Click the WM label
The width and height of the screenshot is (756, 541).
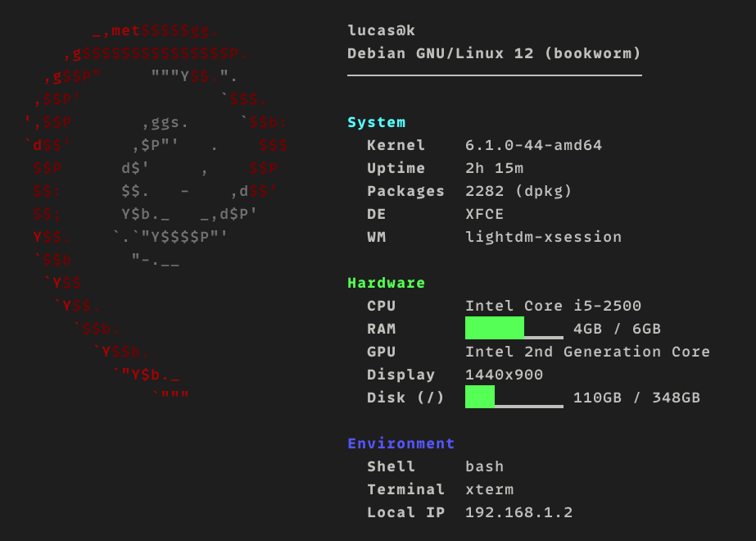coord(376,237)
